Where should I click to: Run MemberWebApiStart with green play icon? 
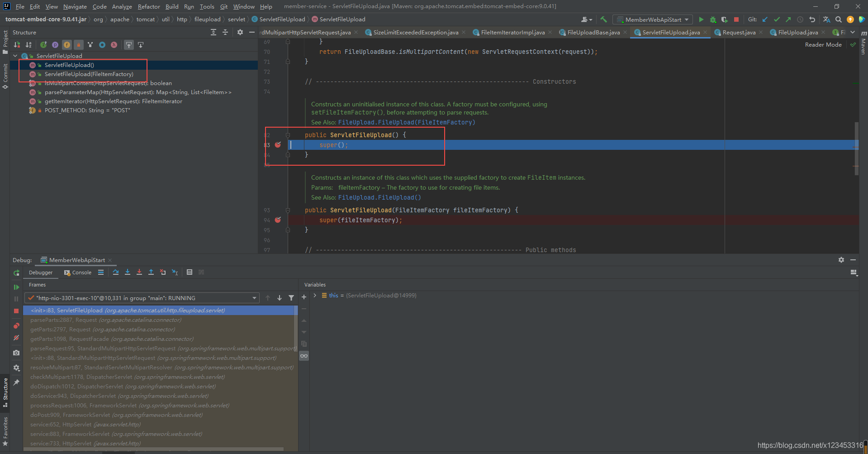click(x=701, y=19)
